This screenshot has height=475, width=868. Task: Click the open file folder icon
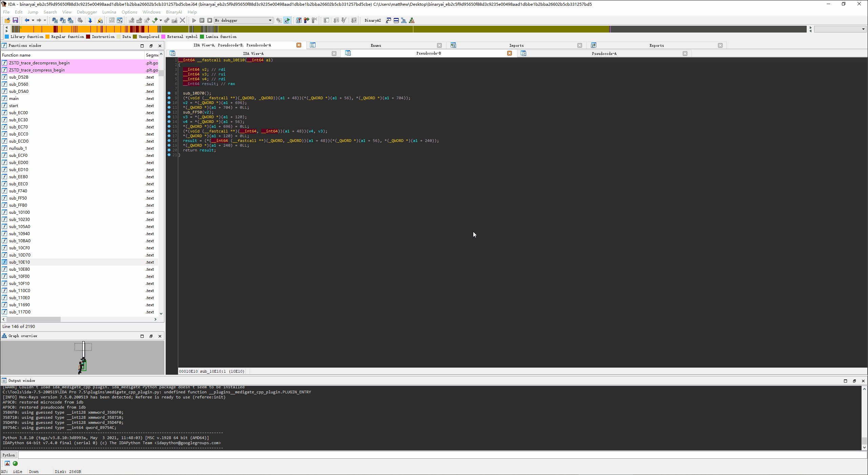click(7, 20)
